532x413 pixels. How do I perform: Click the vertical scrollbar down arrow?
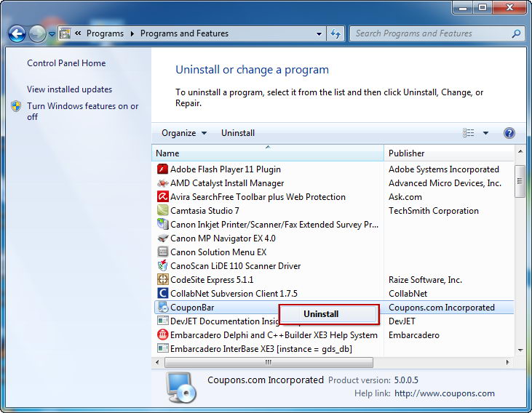click(520, 350)
